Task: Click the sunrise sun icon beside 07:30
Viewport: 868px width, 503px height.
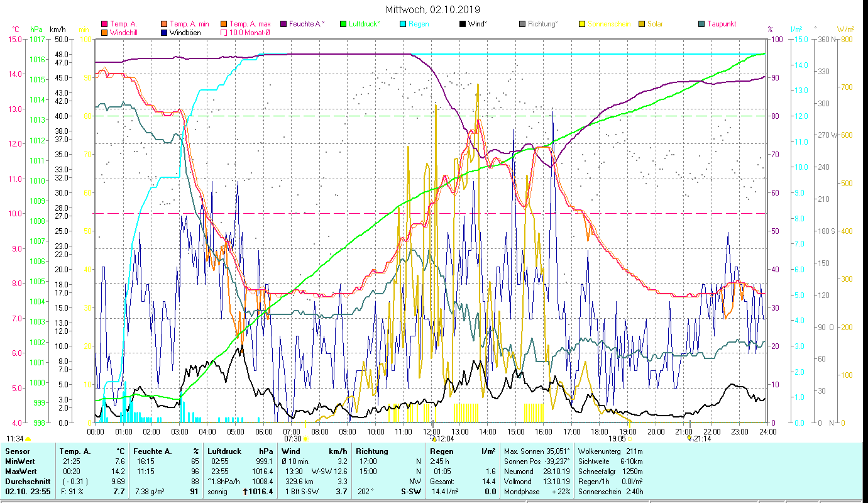Action: click(x=305, y=439)
